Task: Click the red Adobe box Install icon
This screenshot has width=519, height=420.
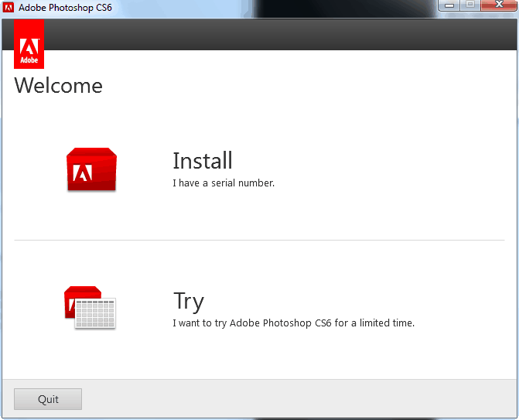Action: tap(91, 169)
